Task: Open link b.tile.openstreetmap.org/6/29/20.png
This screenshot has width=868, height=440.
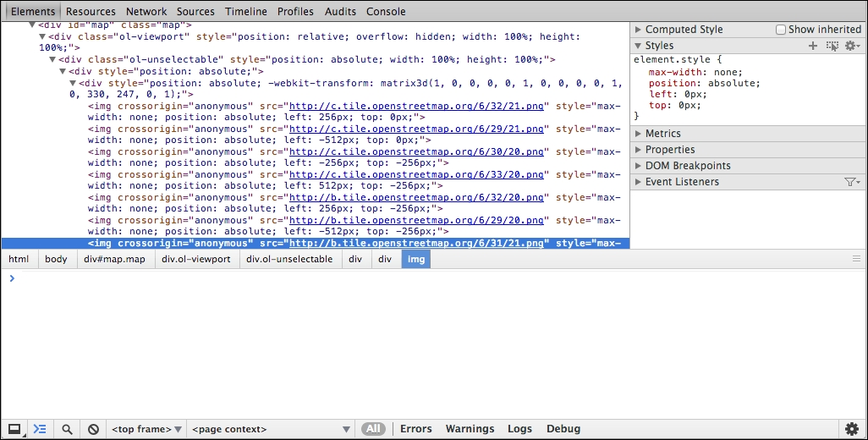Action: 416,220
